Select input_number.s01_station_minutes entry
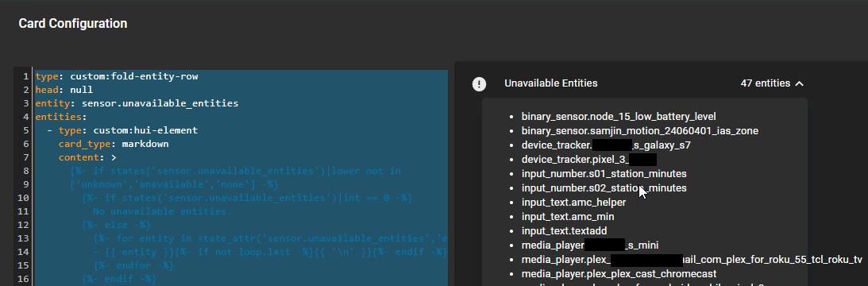868x286 pixels. pyautogui.click(x=604, y=173)
